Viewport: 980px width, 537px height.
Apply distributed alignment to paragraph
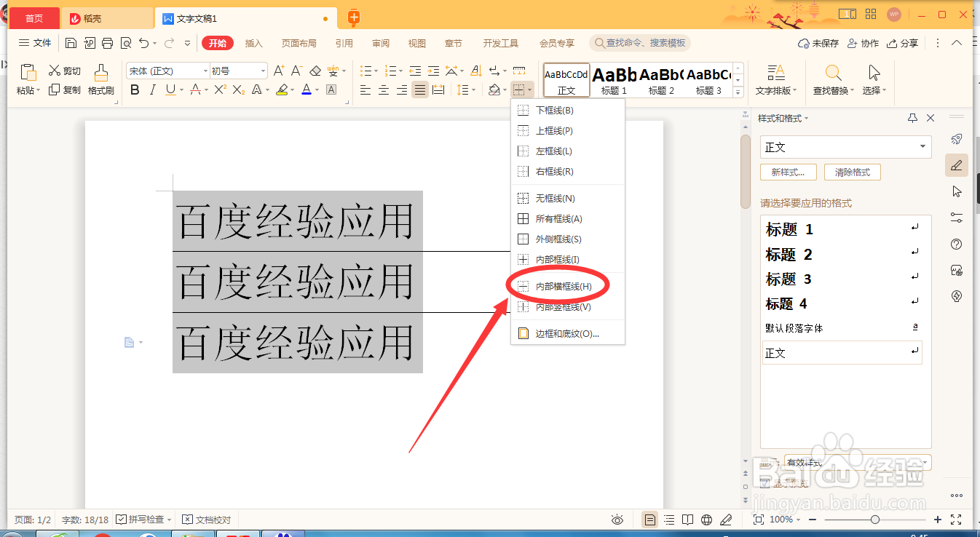438,90
